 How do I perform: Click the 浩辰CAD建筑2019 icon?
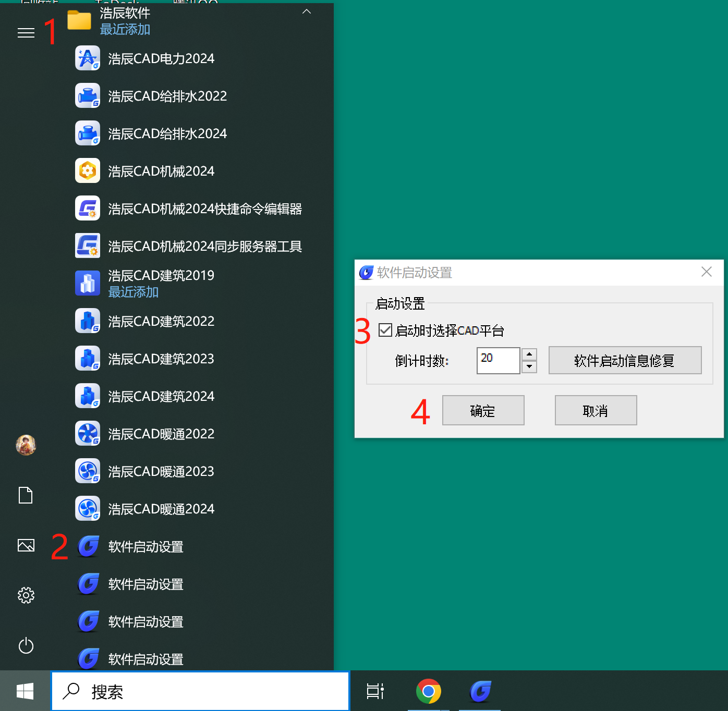pos(88,284)
